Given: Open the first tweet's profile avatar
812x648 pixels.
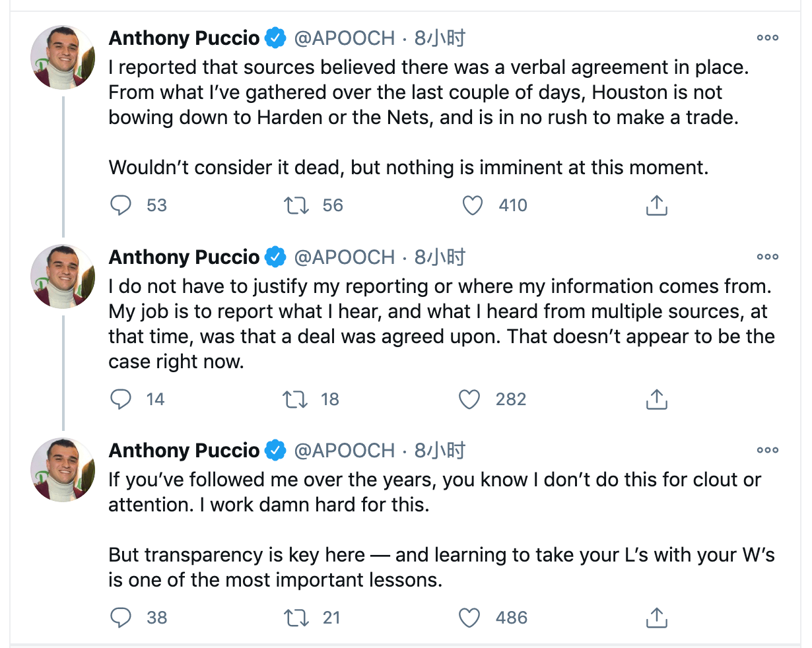Looking at the screenshot, I should (63, 58).
